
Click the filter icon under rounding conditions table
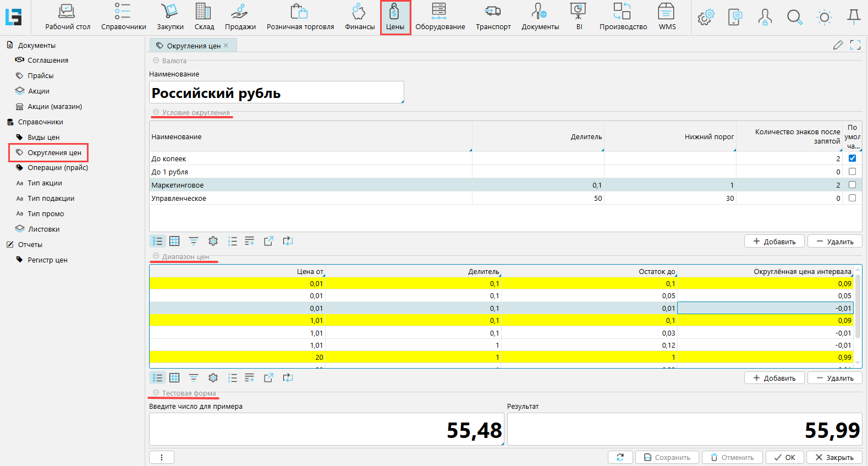click(x=194, y=241)
